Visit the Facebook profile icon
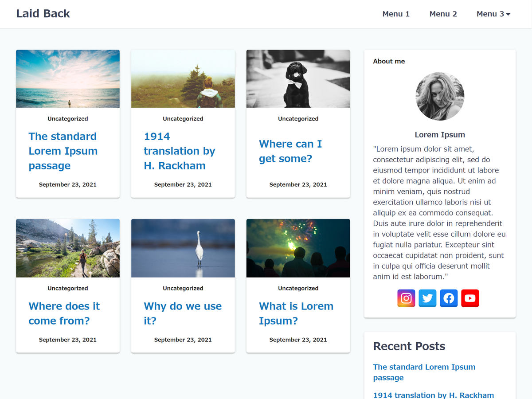The height and width of the screenshot is (399, 532). click(x=449, y=298)
